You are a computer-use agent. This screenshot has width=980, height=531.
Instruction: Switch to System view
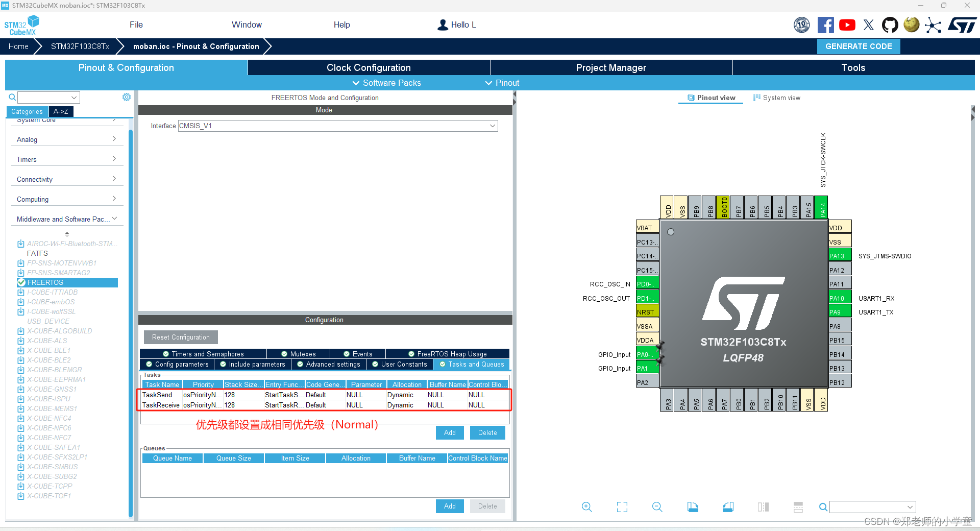point(777,98)
